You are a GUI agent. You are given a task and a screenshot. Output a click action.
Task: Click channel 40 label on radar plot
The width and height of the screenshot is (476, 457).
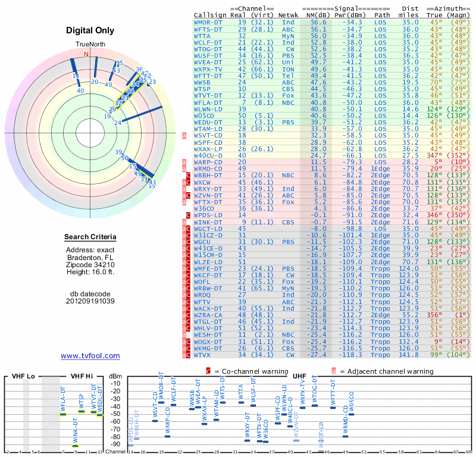click(x=80, y=90)
